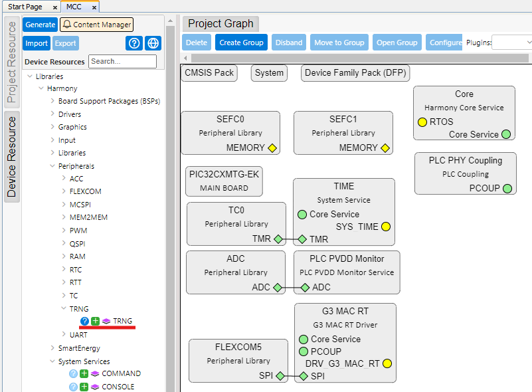This screenshot has width=532, height=392.
Task: Click green plus icon next to TRNG
Action: [96, 321]
